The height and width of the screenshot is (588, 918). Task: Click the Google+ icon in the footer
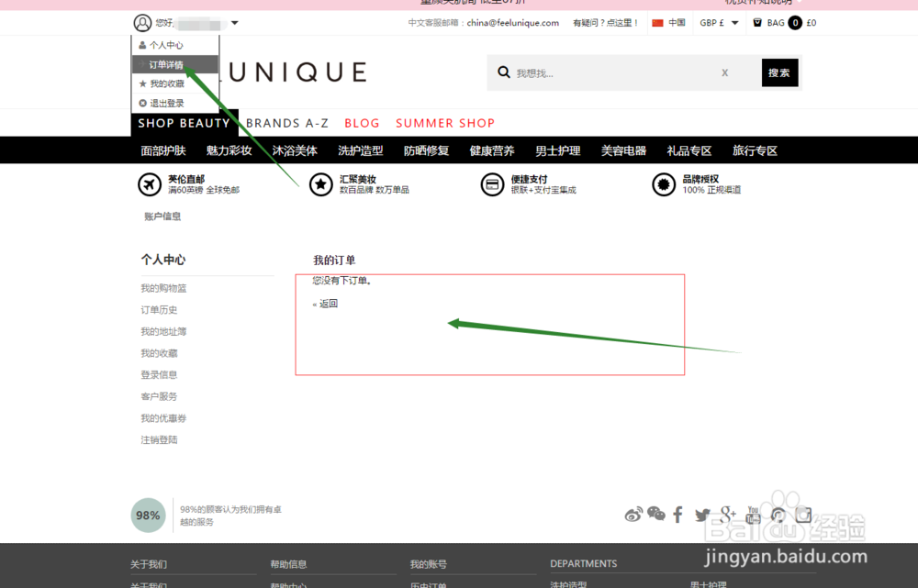[727, 515]
